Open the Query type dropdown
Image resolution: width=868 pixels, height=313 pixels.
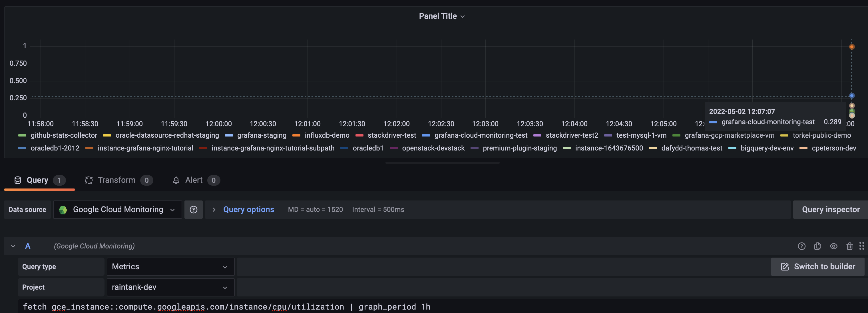click(170, 266)
